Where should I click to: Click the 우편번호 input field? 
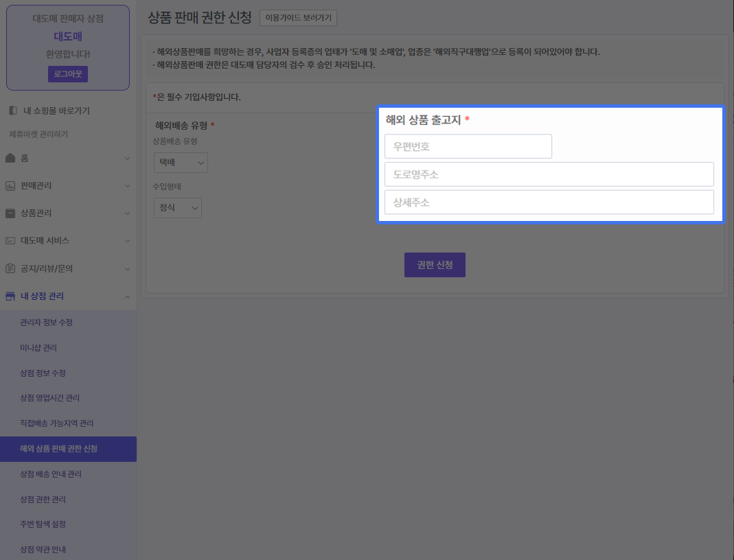(x=468, y=146)
